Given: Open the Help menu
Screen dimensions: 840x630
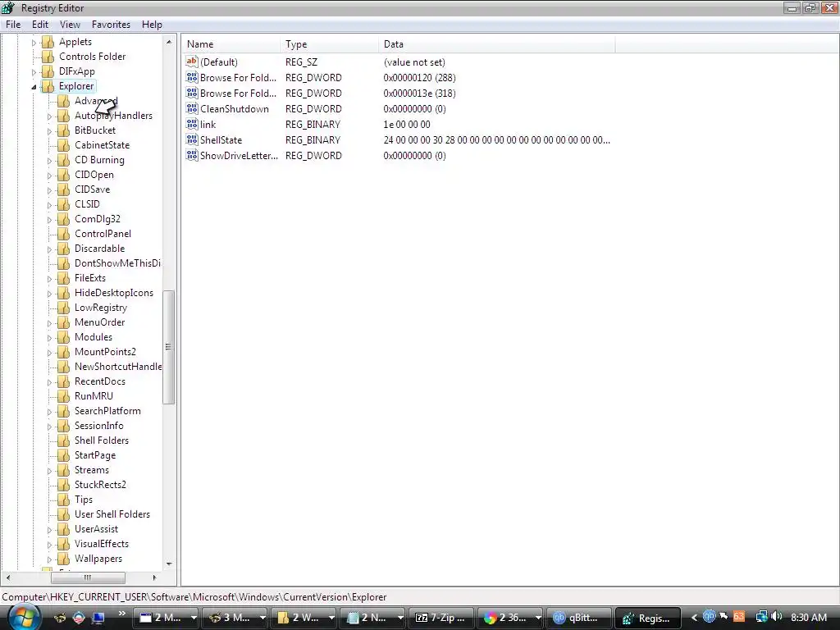Looking at the screenshot, I should (152, 25).
